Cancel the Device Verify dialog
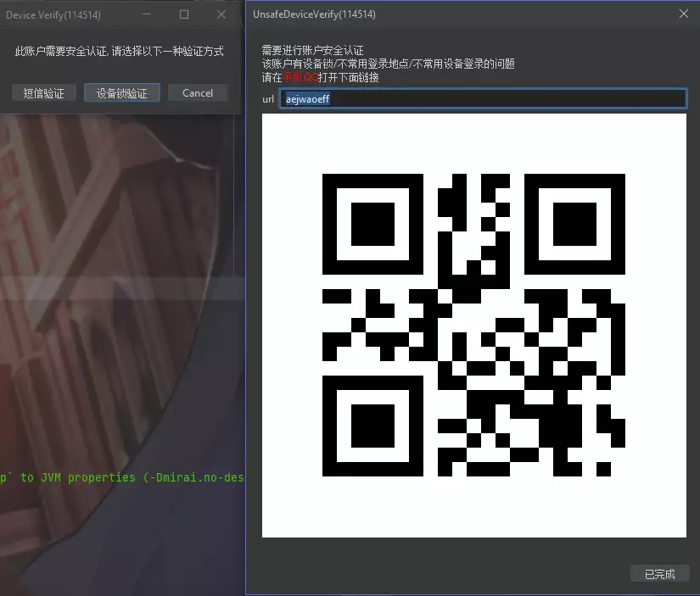 198,92
